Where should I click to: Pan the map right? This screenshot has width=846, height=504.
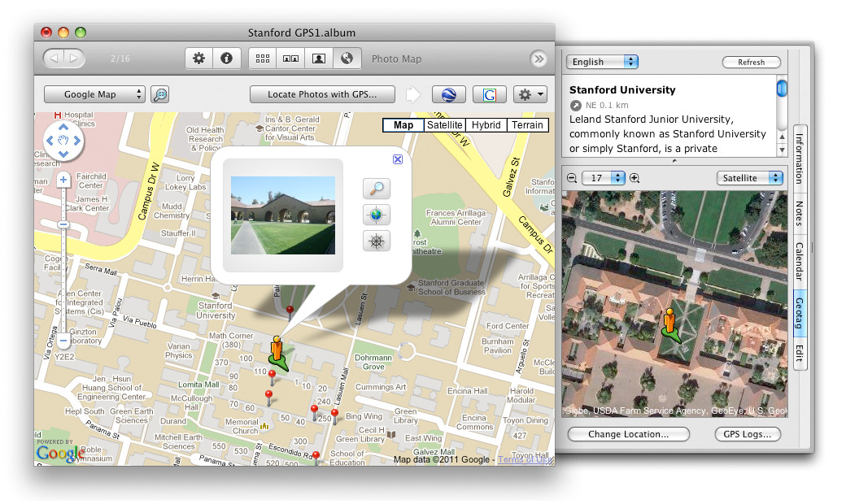click(77, 141)
